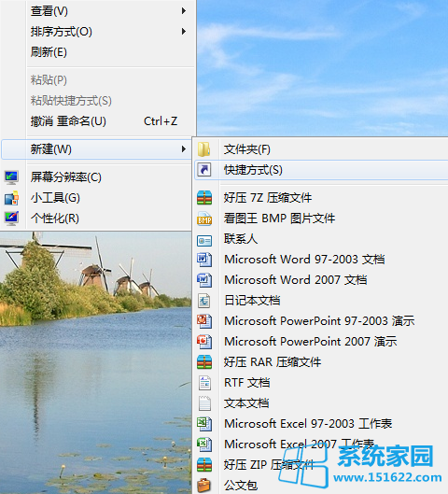Click the Excel 97-2003 worksheet icon
The image size is (448, 494).
[204, 424]
